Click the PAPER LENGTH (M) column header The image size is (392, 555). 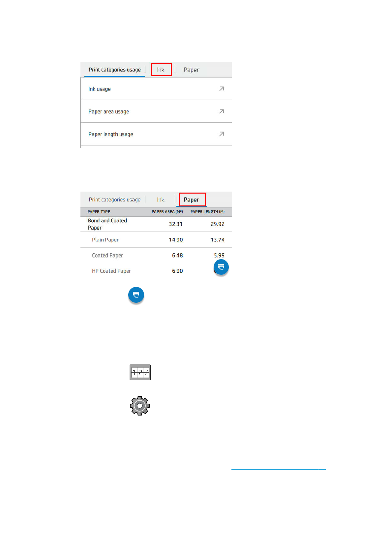(207, 212)
